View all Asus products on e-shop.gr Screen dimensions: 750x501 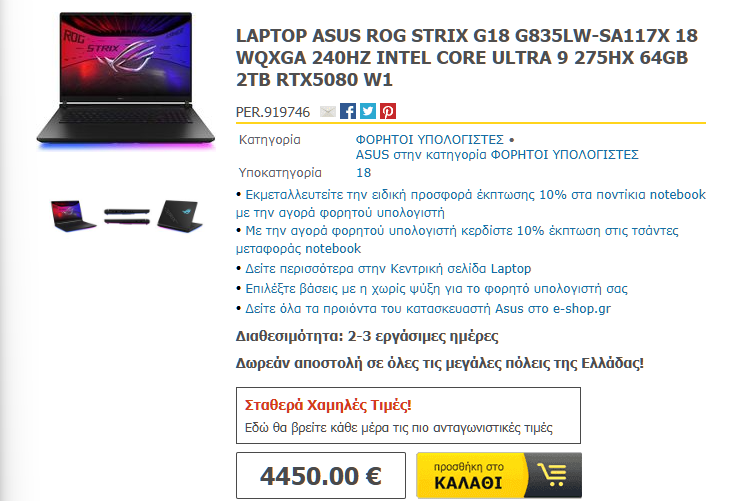click(428, 309)
